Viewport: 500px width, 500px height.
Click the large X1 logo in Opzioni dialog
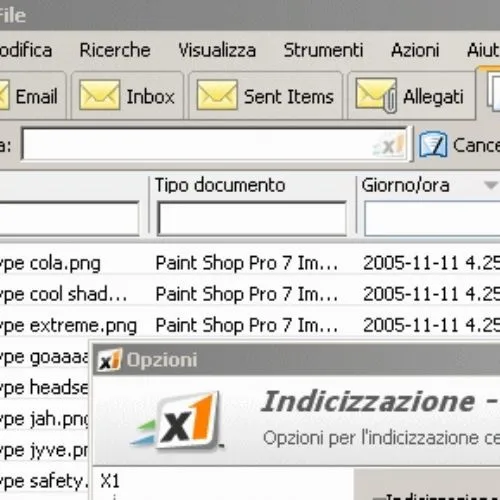177,422
